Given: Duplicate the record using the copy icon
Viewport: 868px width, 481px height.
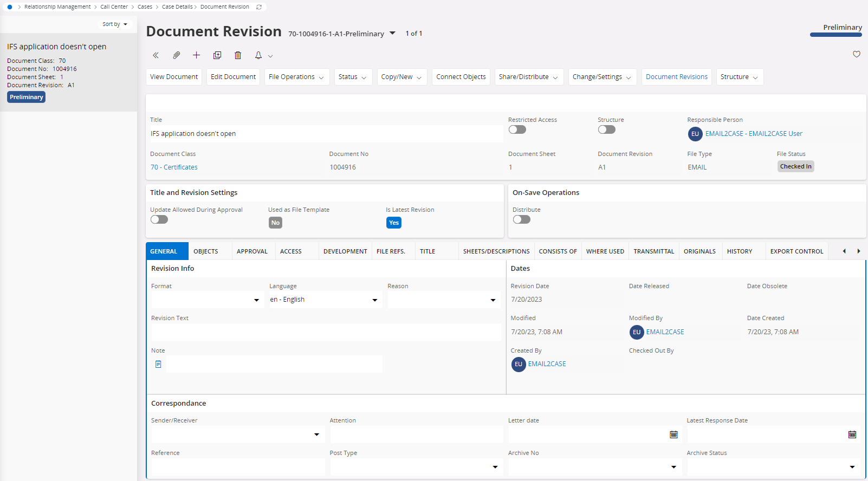Looking at the screenshot, I should click(x=217, y=55).
